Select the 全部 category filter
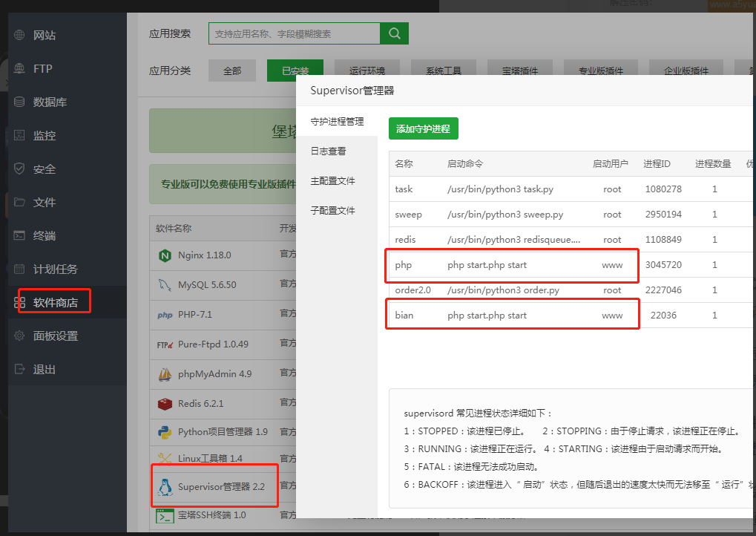This screenshot has width=756, height=536. tap(232, 71)
